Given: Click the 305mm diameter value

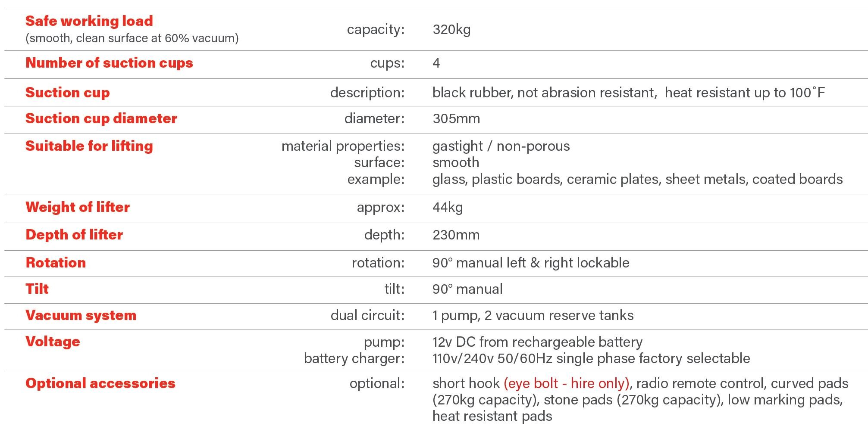Looking at the screenshot, I should [456, 118].
